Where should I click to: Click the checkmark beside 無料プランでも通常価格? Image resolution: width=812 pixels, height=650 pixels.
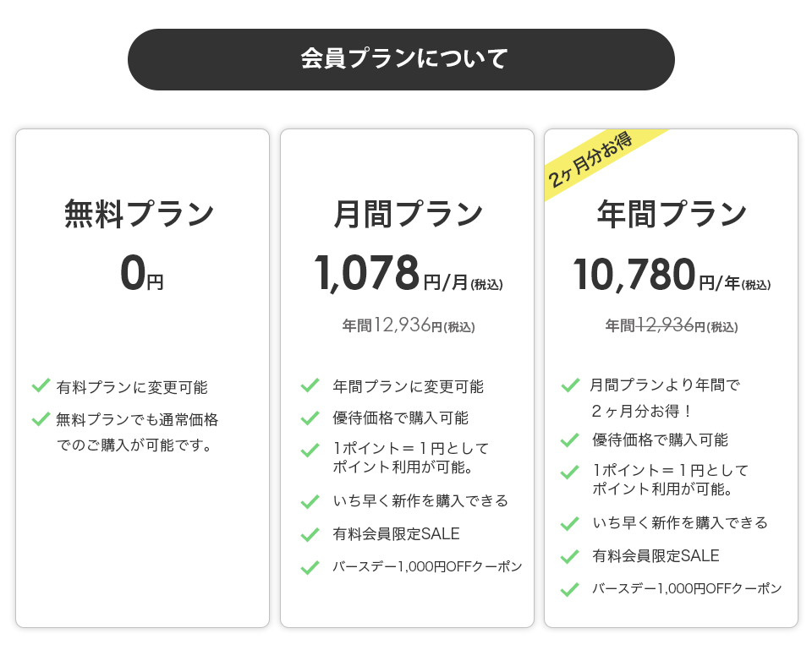coord(41,418)
